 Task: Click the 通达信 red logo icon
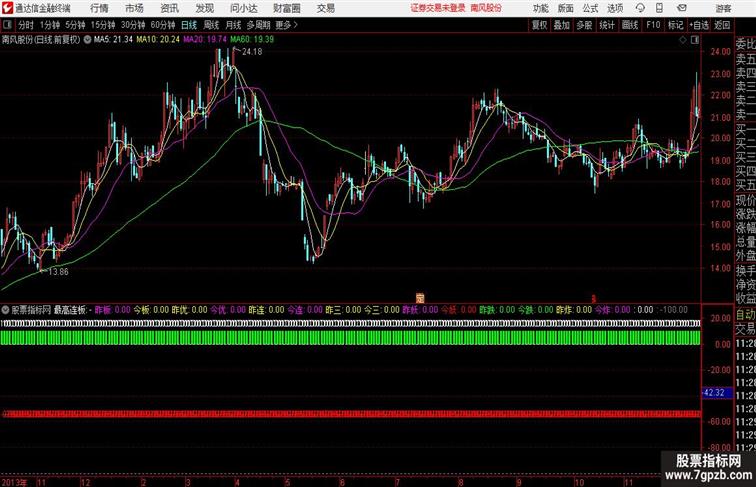click(x=7, y=8)
